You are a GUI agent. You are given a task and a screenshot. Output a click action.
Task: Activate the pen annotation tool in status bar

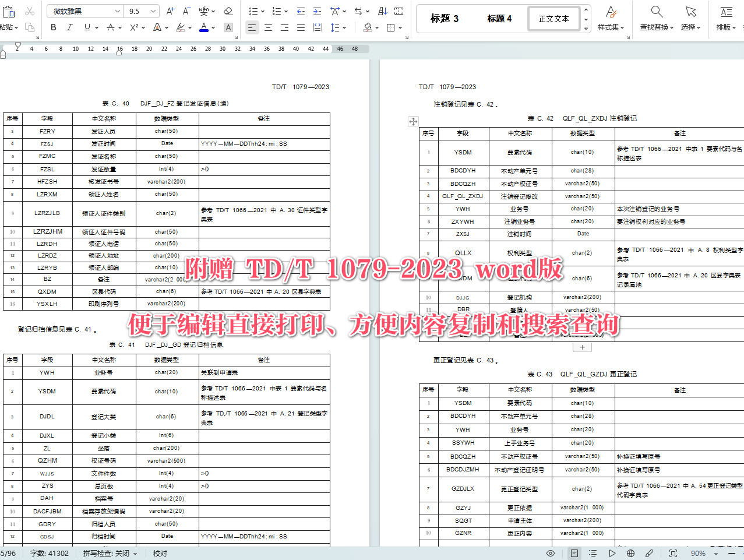650,553
